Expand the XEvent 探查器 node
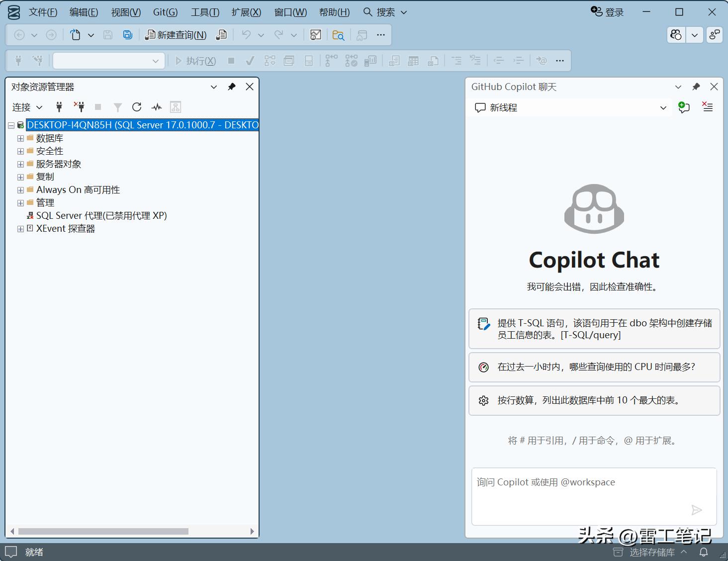 click(x=20, y=229)
